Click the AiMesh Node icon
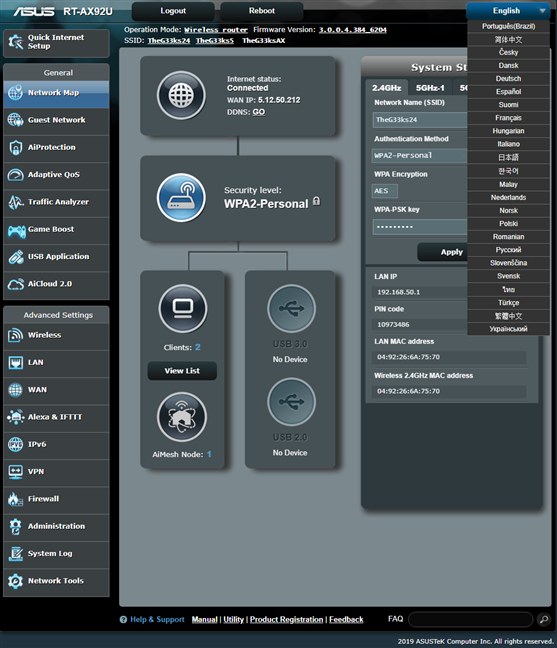This screenshot has height=648, width=557. (x=182, y=417)
